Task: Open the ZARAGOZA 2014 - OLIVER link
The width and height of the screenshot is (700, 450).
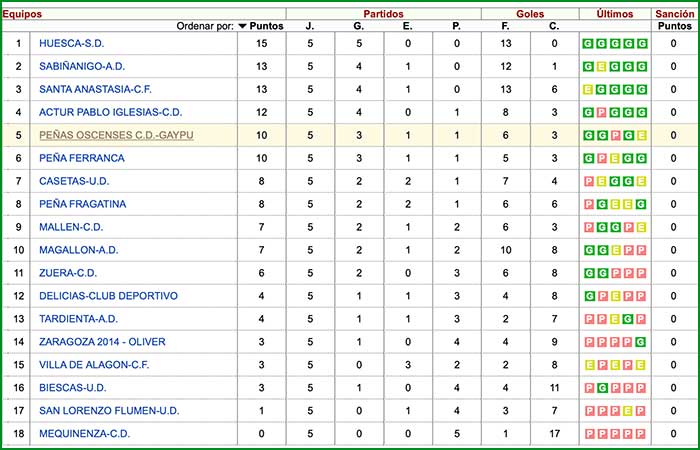Action: point(102,342)
